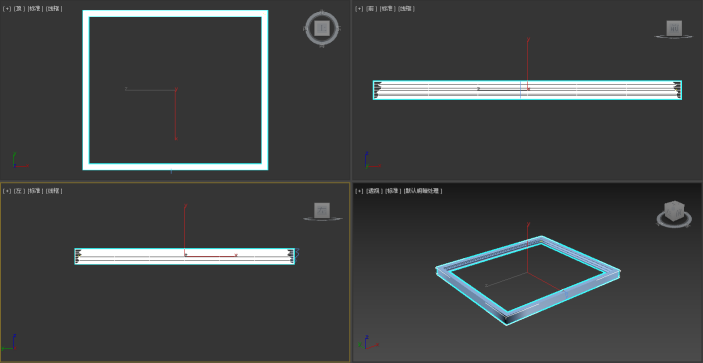This screenshot has height=363, width=703.
Task: Open the [+] general menu of the Top viewport
Action: coord(7,9)
